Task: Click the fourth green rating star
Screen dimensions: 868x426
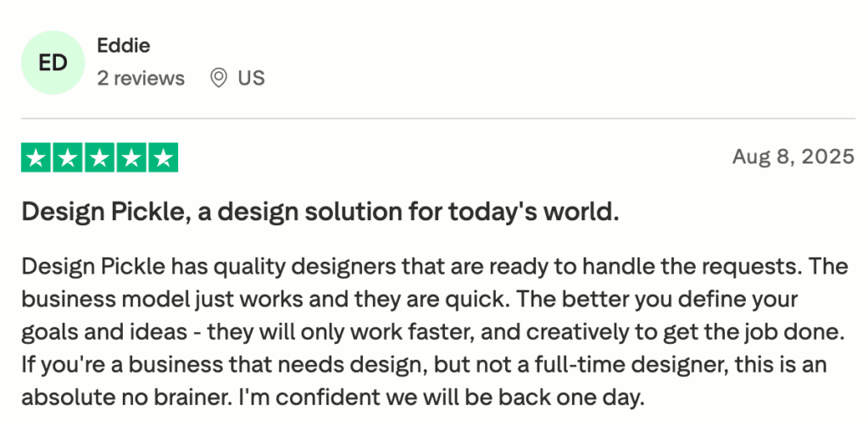Action: tap(131, 158)
